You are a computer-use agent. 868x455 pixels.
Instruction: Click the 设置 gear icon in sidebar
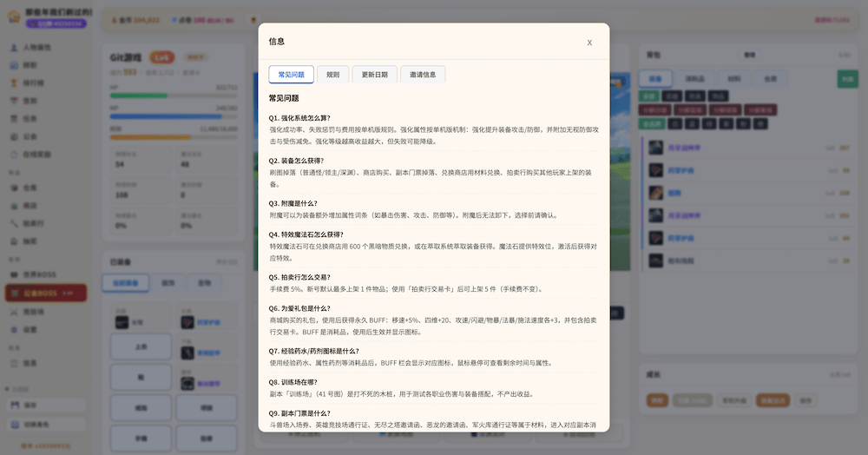[15, 329]
